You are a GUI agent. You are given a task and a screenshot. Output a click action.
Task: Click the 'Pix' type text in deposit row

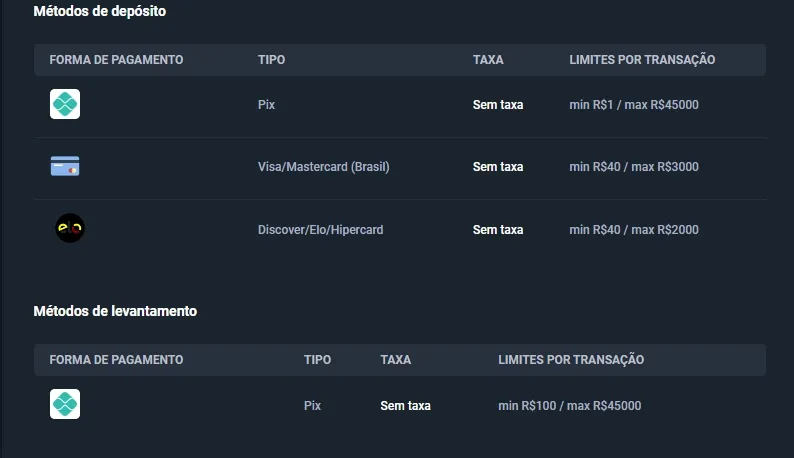266,105
